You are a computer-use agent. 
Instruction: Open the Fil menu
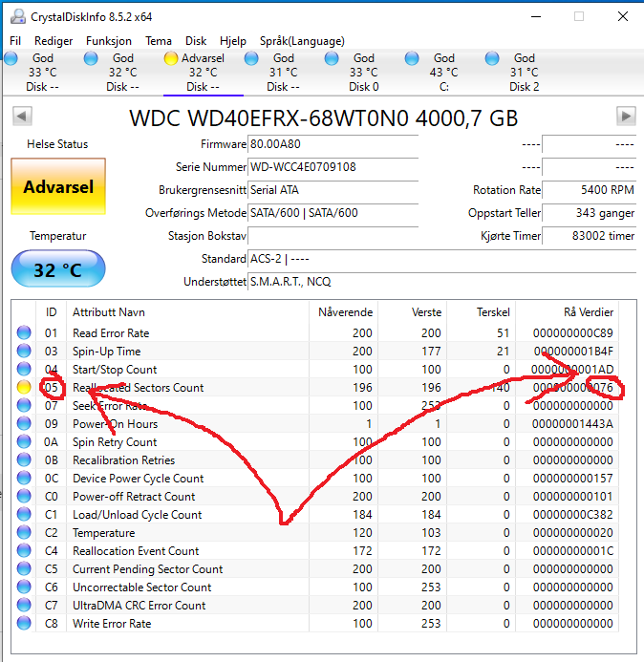point(15,41)
